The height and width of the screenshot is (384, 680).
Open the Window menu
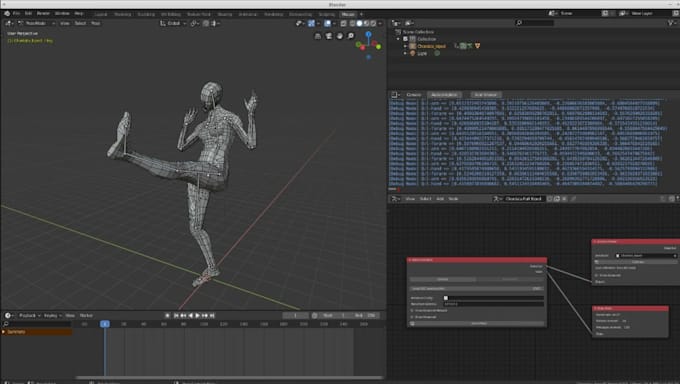pyautogui.click(x=62, y=13)
